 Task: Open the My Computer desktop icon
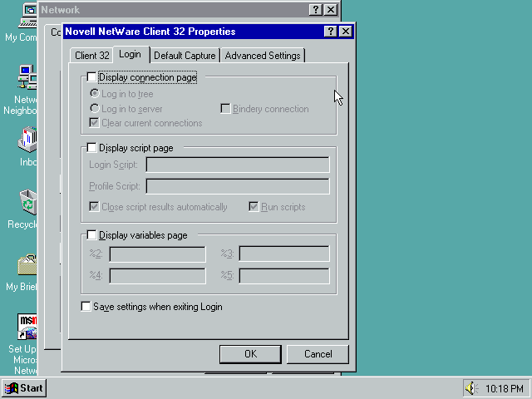pos(27,17)
